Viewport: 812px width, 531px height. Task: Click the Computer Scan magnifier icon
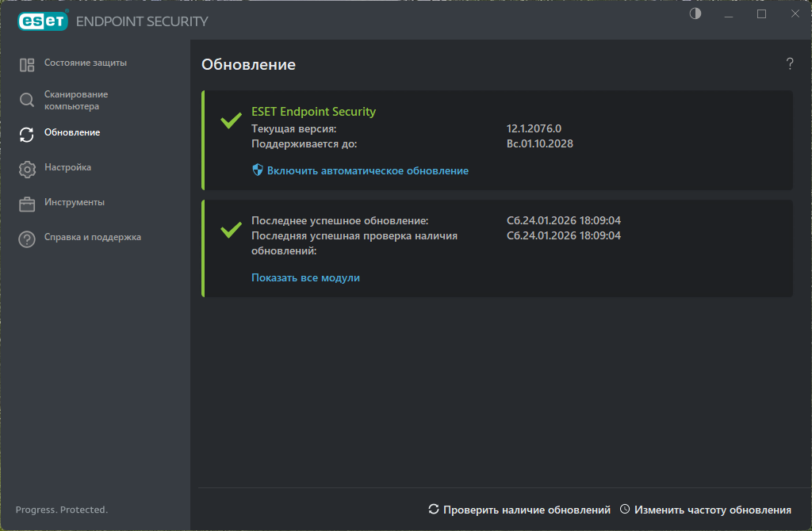pyautogui.click(x=27, y=100)
